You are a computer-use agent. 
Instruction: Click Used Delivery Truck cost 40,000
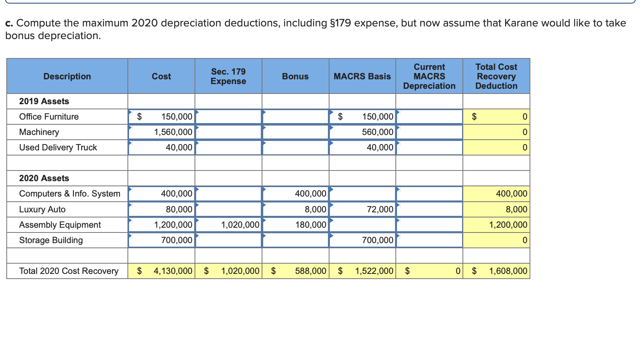pos(161,148)
